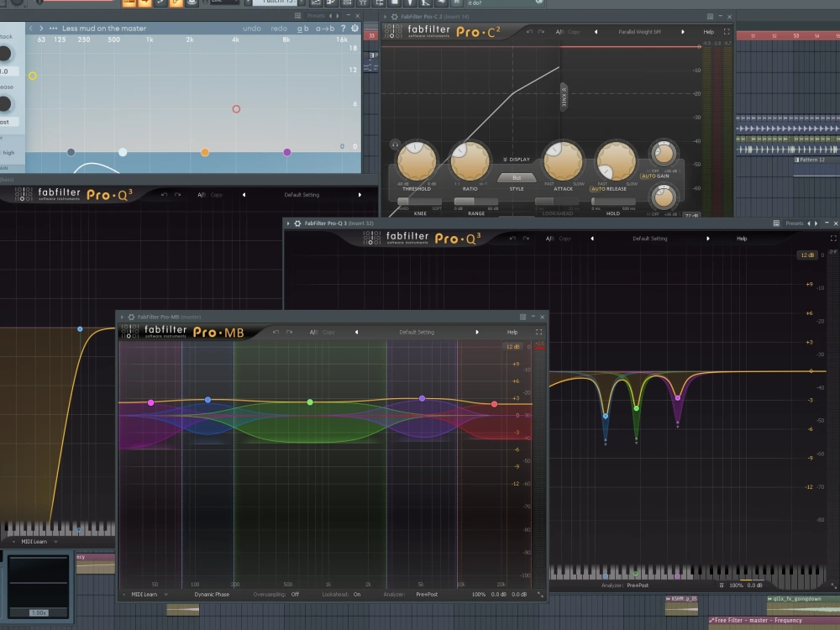840x630 pixels.
Task: Open Analyzer Pre+Post settings in Pro-MB
Action: click(x=427, y=594)
